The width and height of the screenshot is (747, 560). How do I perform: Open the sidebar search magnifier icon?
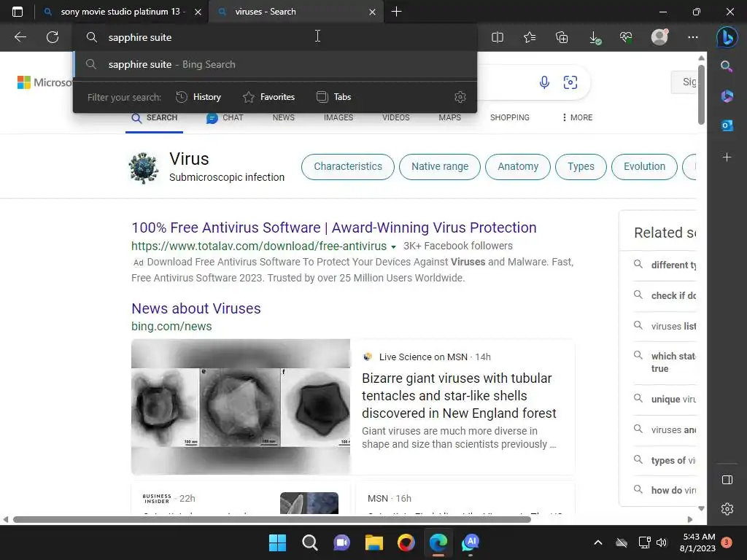727,66
